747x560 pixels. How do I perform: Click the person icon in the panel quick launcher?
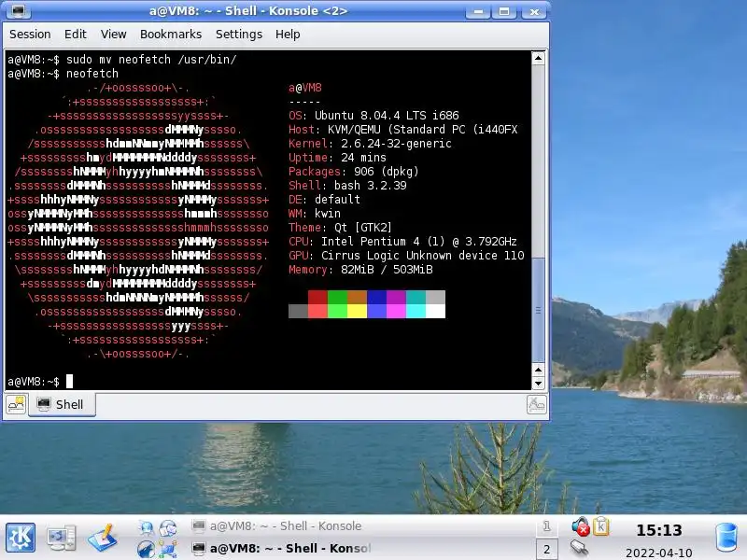[147, 527]
